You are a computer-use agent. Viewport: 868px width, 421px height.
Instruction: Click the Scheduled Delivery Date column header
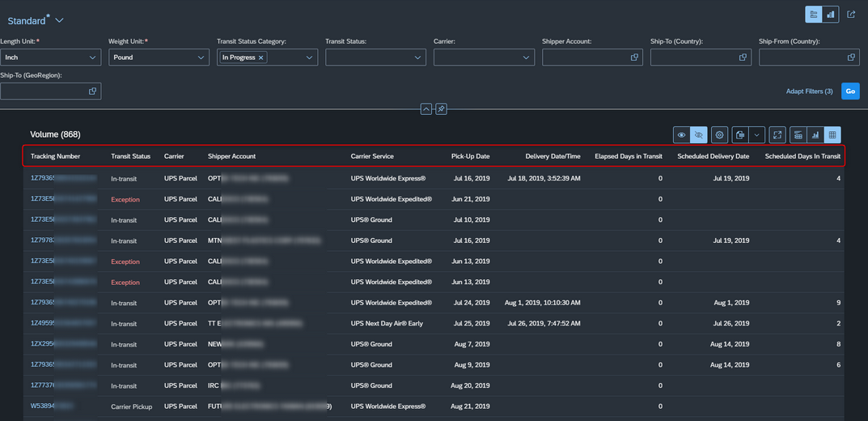tap(713, 156)
